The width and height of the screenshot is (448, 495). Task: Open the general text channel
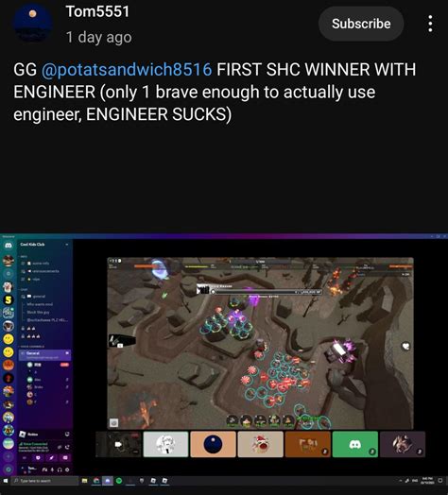tap(39, 297)
